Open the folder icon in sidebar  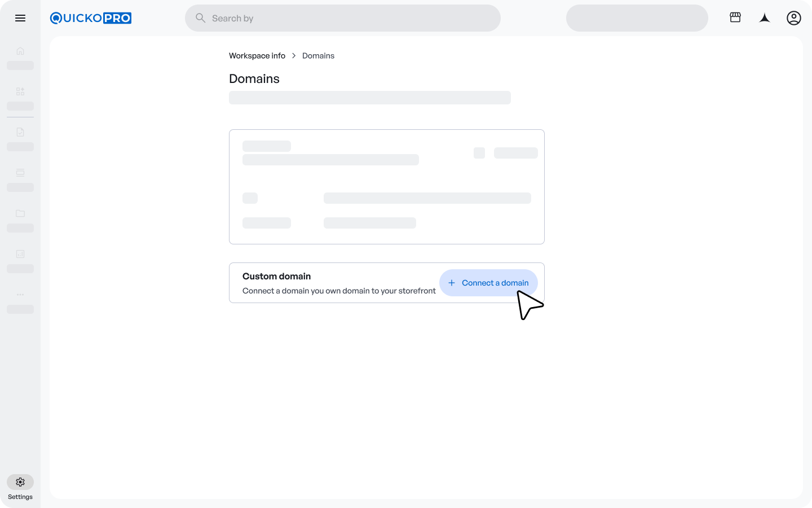click(20, 213)
